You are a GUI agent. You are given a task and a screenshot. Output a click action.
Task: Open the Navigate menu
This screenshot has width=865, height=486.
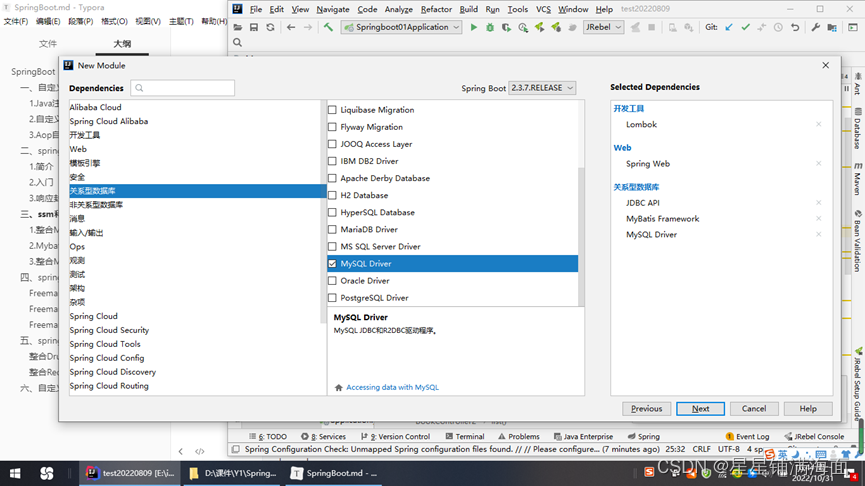pos(333,9)
